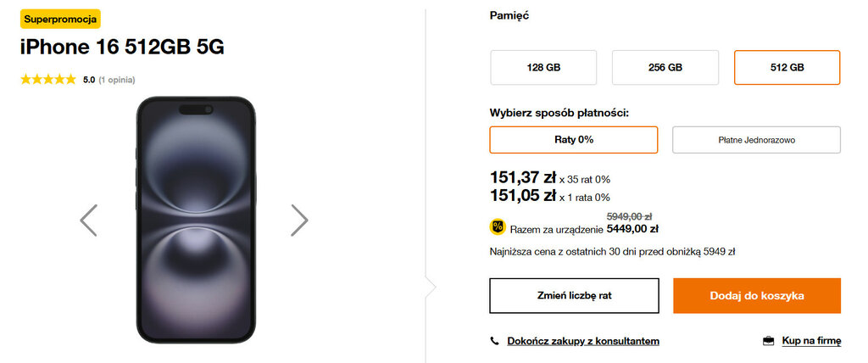
Task: Click the five-star rating icons
Action: pyautogui.click(x=48, y=80)
